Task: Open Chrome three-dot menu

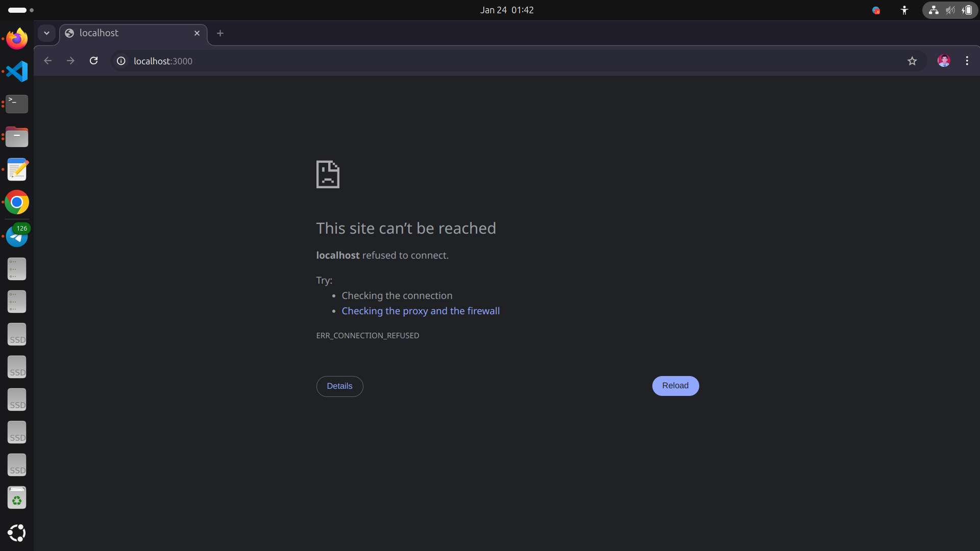Action: (967, 61)
